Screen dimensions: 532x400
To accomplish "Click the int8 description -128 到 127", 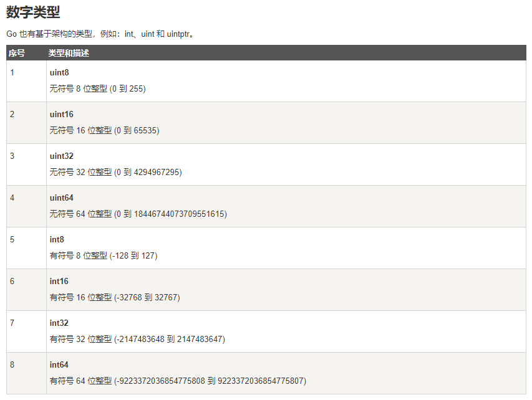I will point(104,255).
